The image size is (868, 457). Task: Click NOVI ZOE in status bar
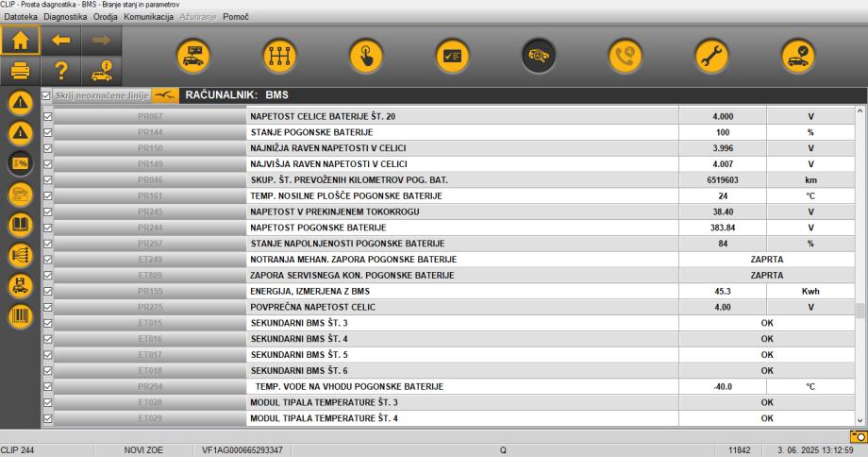coord(143,450)
